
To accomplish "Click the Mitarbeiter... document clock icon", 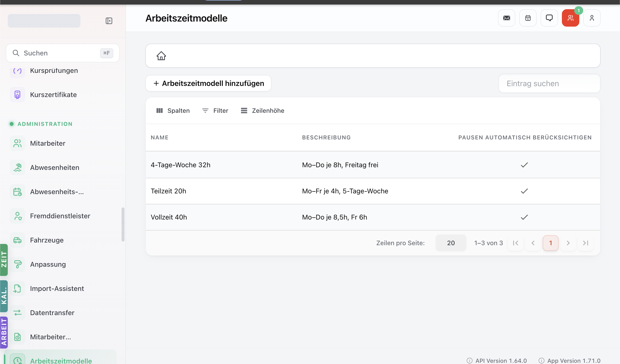I will [x=17, y=337].
